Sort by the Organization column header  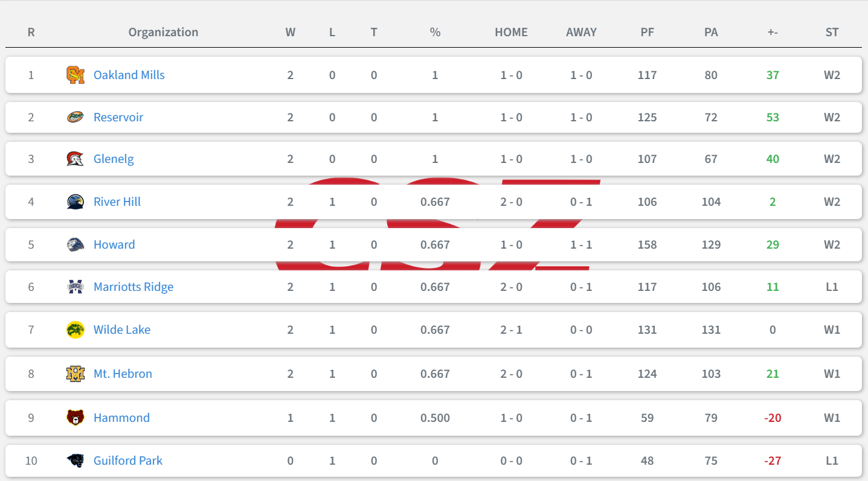(163, 32)
